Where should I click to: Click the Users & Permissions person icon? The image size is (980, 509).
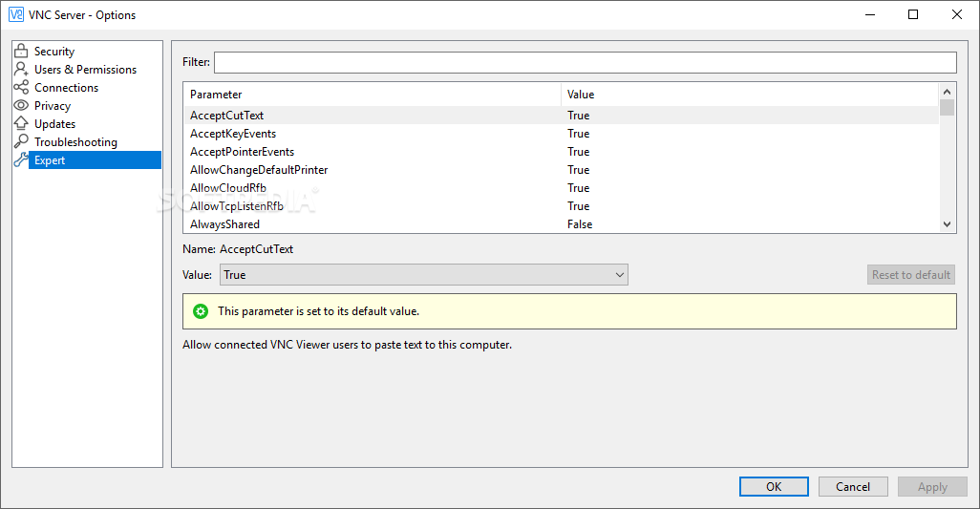21,70
